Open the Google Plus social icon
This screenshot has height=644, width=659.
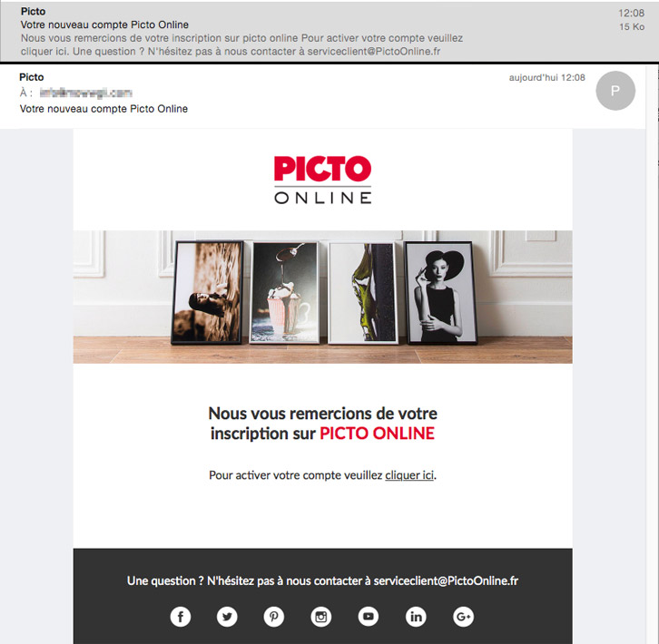pyautogui.click(x=463, y=617)
